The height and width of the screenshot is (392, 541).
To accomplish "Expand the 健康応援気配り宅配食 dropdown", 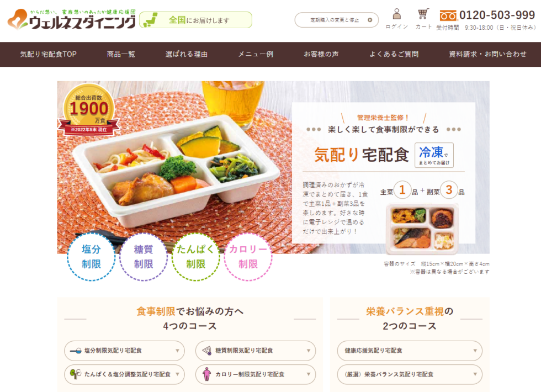I will [410, 351].
